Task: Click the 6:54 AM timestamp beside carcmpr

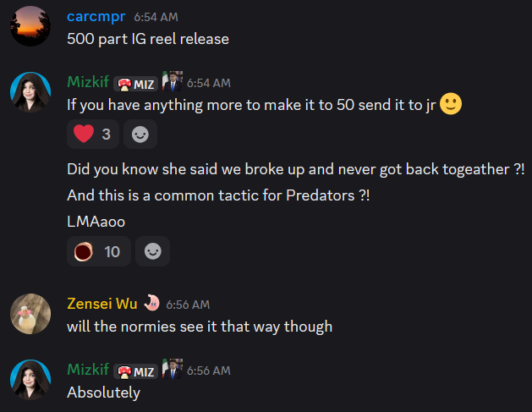Action: [x=156, y=17]
